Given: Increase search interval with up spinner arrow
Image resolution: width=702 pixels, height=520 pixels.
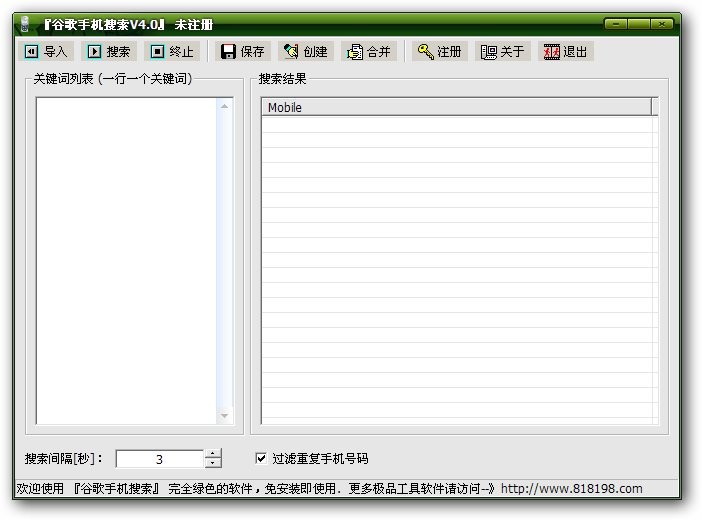Looking at the screenshot, I should click(x=213, y=453).
